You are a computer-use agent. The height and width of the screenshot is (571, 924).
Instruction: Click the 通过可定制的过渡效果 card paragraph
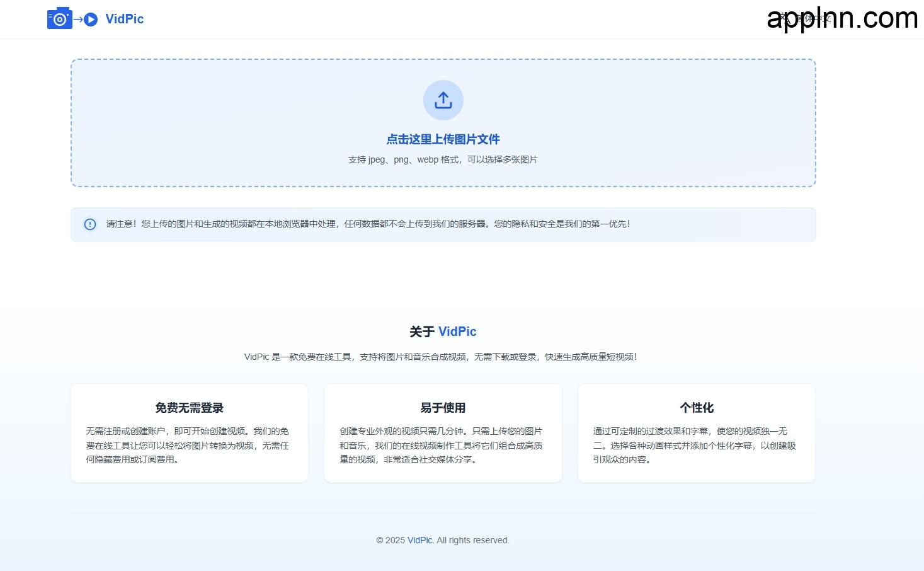[695, 446]
